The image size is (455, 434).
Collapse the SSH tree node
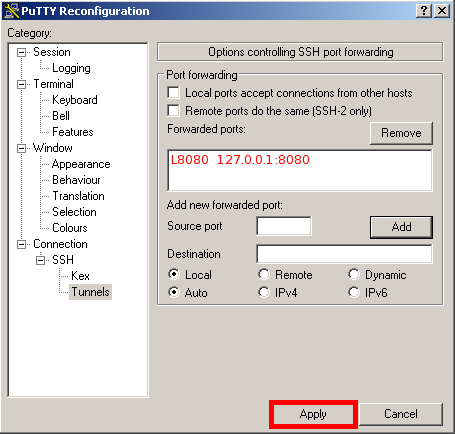pyautogui.click(x=40, y=260)
